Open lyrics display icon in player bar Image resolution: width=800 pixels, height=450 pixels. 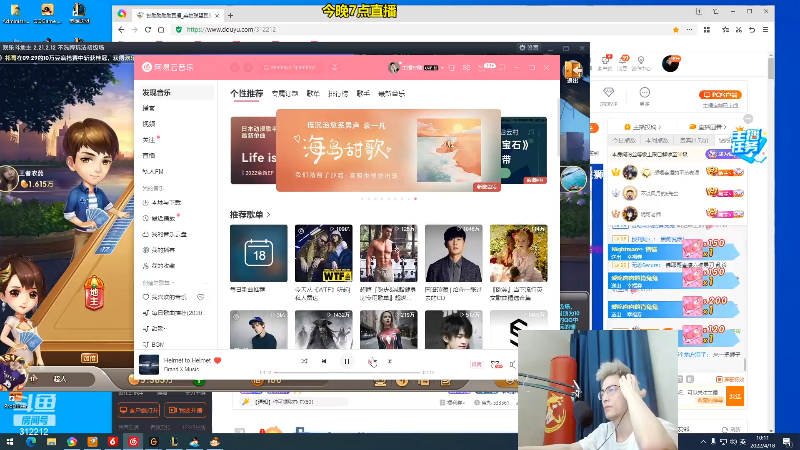[389, 361]
